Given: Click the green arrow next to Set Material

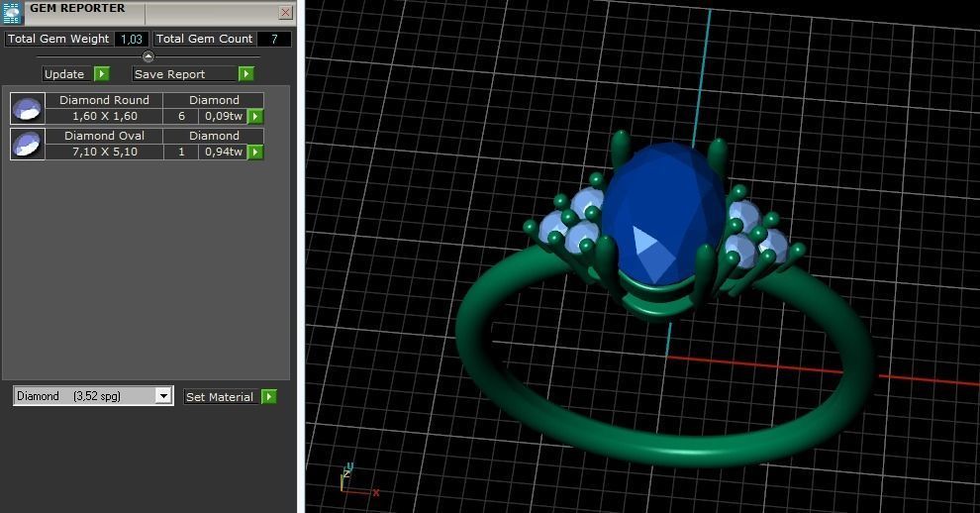Looking at the screenshot, I should [268, 397].
